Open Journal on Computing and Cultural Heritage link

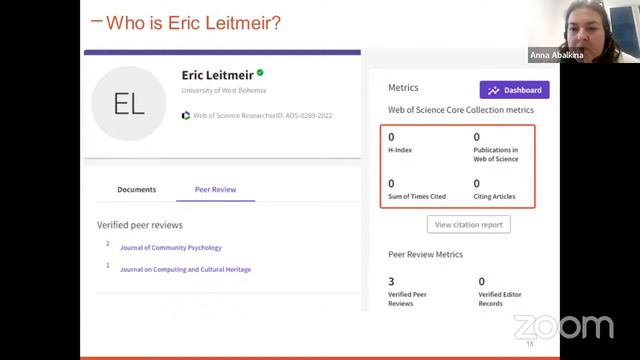pos(185,269)
